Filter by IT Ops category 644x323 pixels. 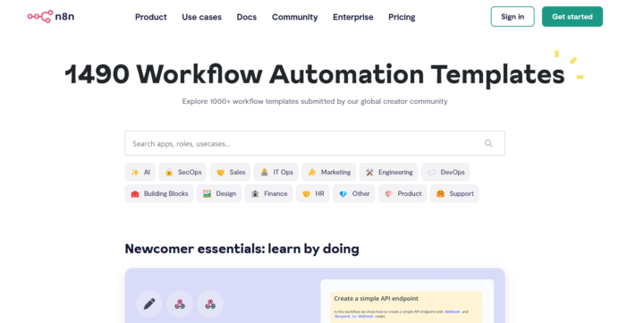click(x=276, y=172)
